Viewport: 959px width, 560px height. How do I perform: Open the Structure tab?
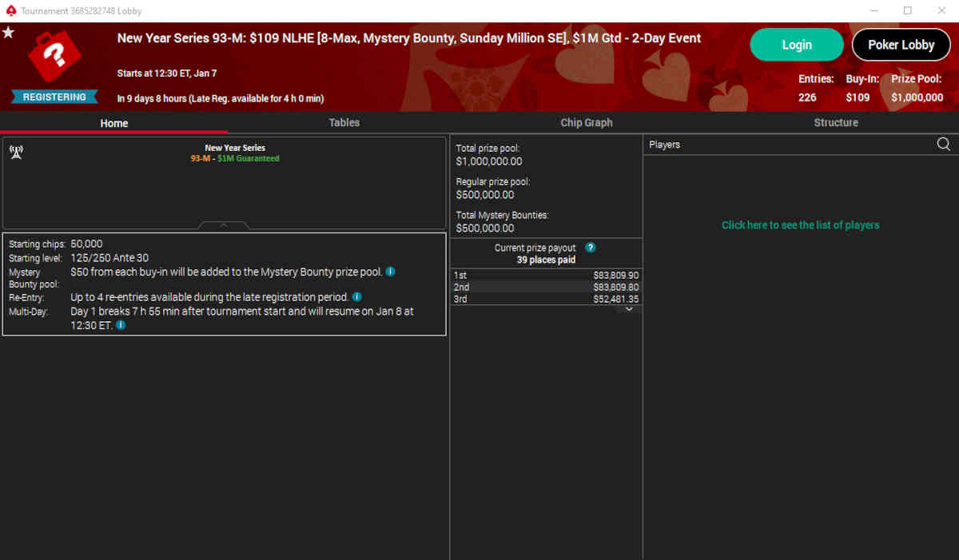(836, 122)
